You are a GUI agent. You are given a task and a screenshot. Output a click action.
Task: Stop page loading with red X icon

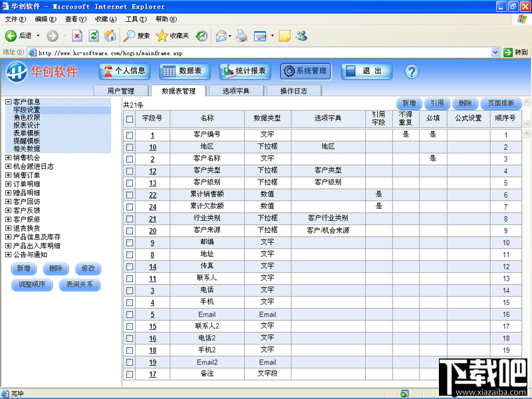pyautogui.click(x=77, y=36)
